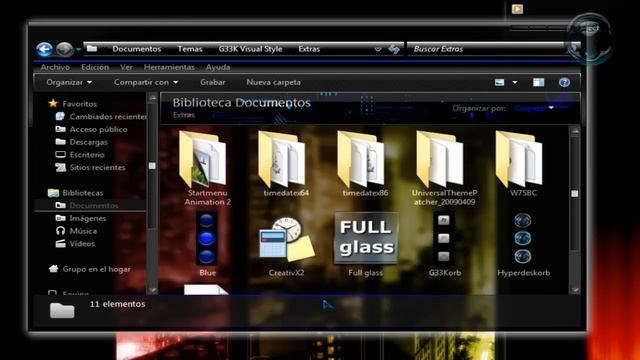This screenshot has width=640, height=360.
Task: Select G33K Visual Style breadcrumb
Action: [250, 49]
